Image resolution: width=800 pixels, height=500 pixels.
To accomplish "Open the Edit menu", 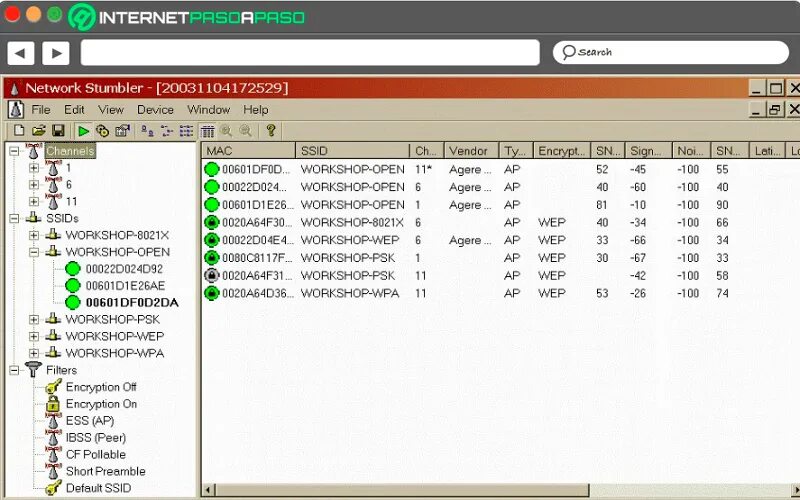I will tap(74, 110).
